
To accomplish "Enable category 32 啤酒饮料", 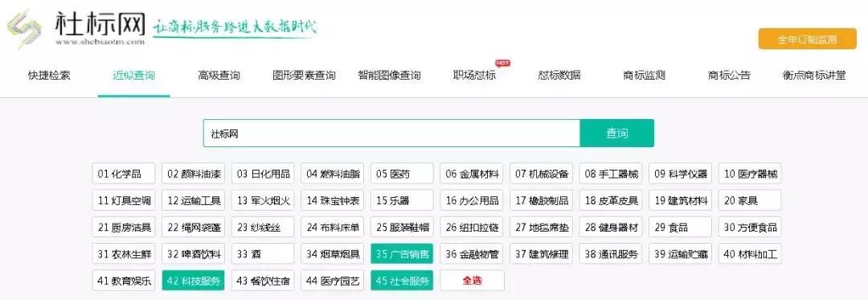I will [193, 254].
